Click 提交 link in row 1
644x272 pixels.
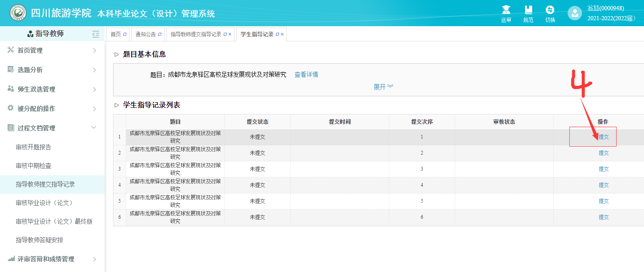coord(604,137)
